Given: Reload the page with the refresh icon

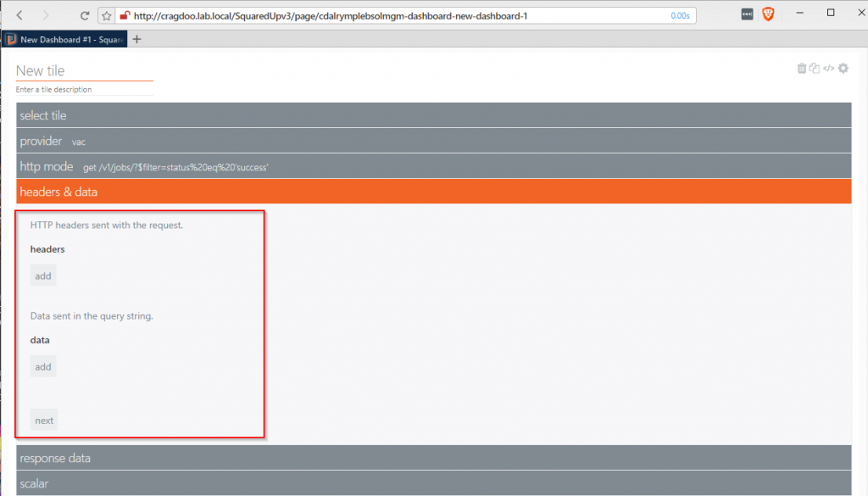Looking at the screenshot, I should (85, 15).
